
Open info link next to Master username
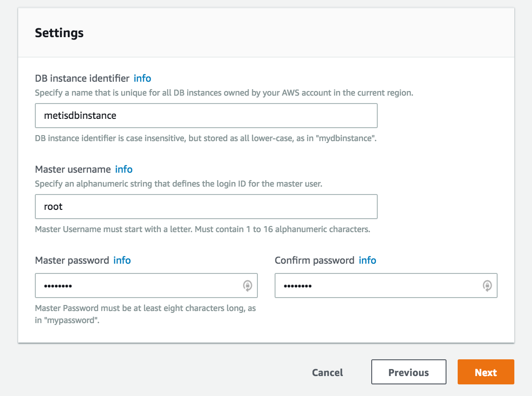point(124,169)
